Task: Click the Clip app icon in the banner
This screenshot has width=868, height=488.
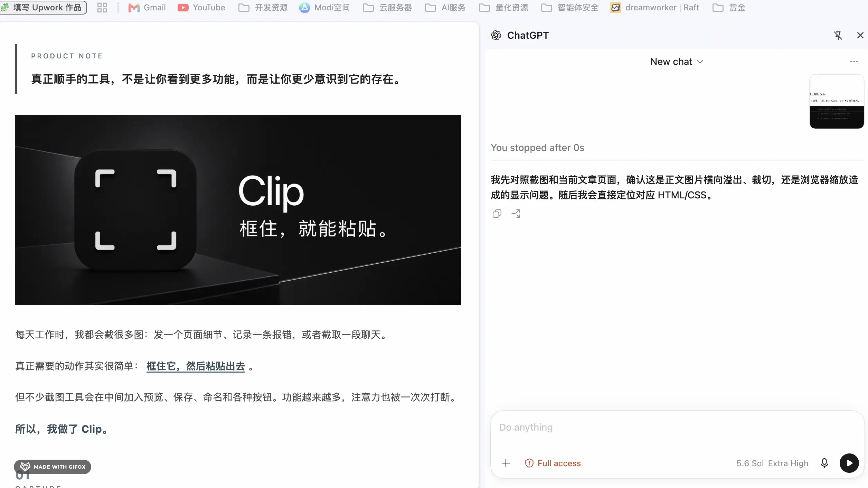Action: 135,210
